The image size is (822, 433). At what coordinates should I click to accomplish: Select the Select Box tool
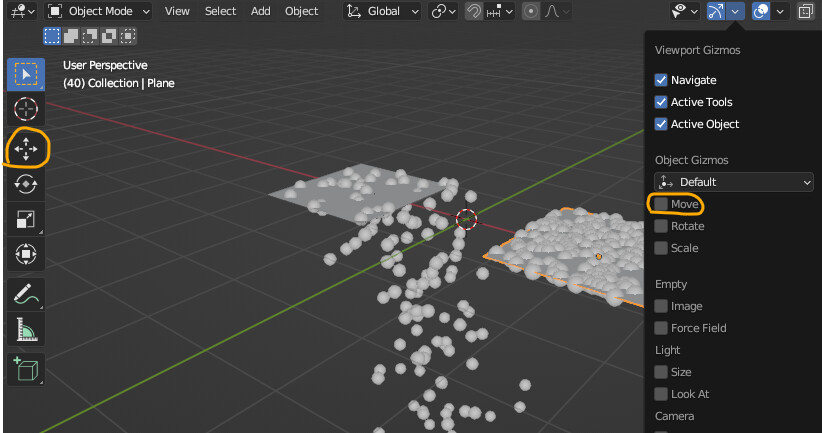coord(26,74)
